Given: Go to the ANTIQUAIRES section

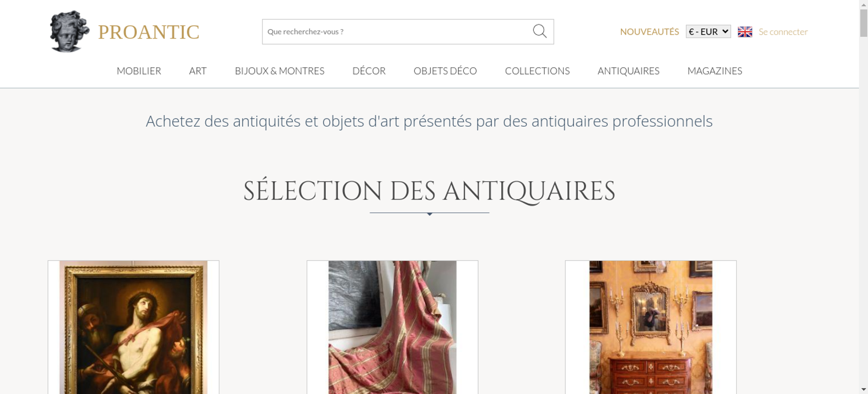Looking at the screenshot, I should [628, 71].
